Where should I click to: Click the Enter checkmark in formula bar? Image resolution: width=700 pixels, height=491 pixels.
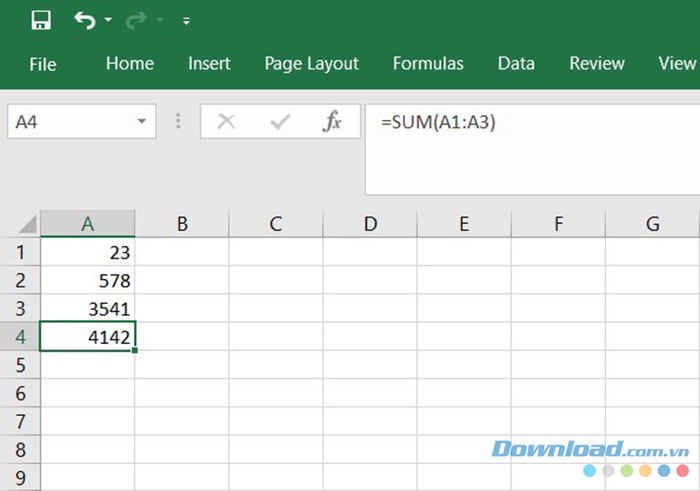(x=280, y=122)
